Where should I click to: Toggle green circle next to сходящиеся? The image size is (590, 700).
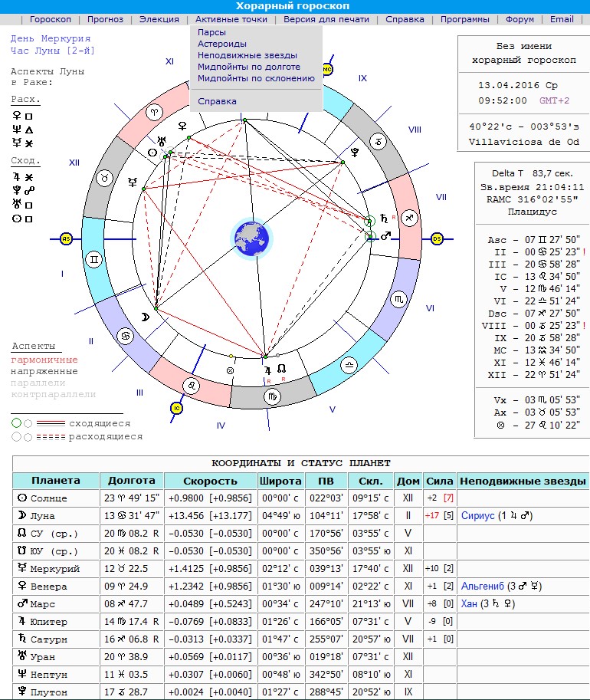16,423
